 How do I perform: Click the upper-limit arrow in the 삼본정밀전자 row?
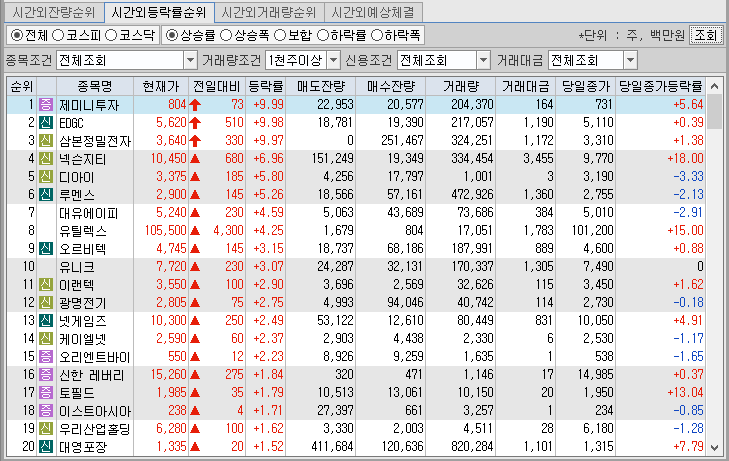195,140
